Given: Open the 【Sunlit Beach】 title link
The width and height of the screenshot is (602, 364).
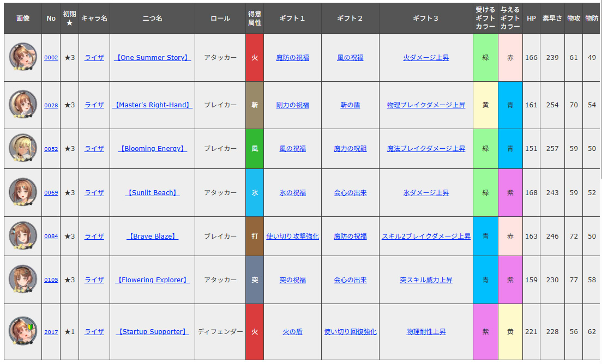Looking at the screenshot, I should click(153, 192).
